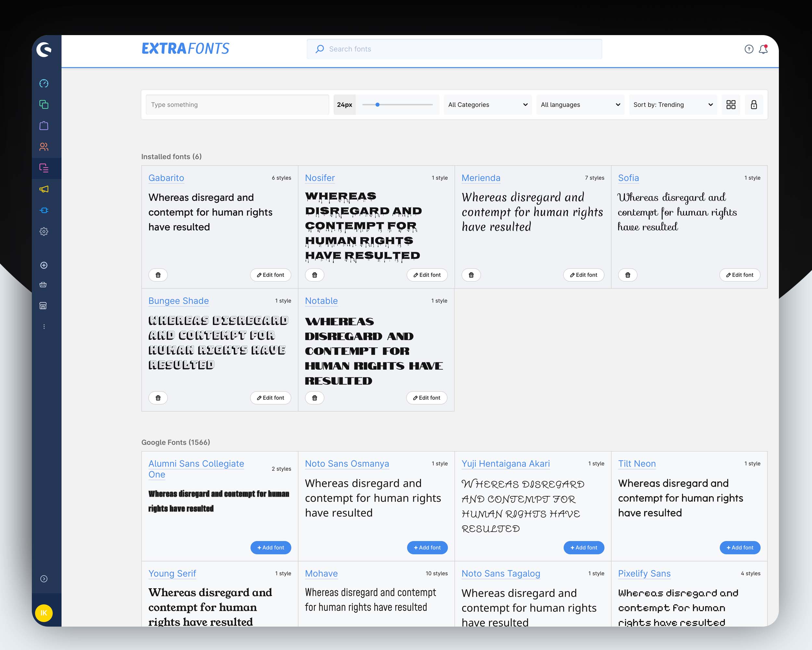Click the Google Fonts (1566) heading
The height and width of the screenshot is (650, 812).
point(175,442)
